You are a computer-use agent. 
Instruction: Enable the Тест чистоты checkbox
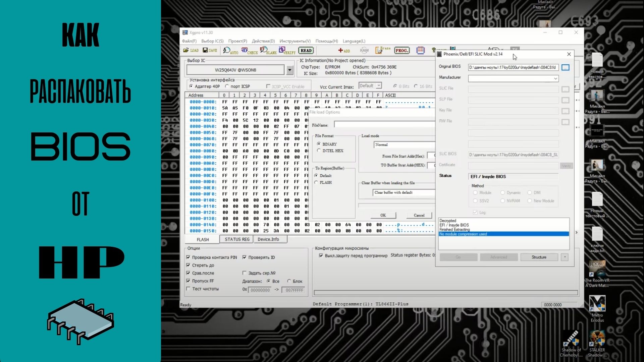188,289
